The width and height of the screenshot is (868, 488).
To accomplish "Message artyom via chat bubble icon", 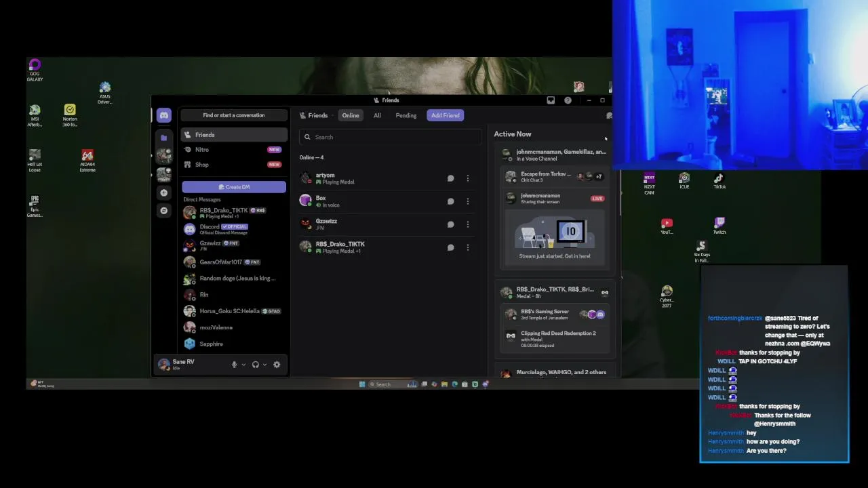I will [450, 178].
